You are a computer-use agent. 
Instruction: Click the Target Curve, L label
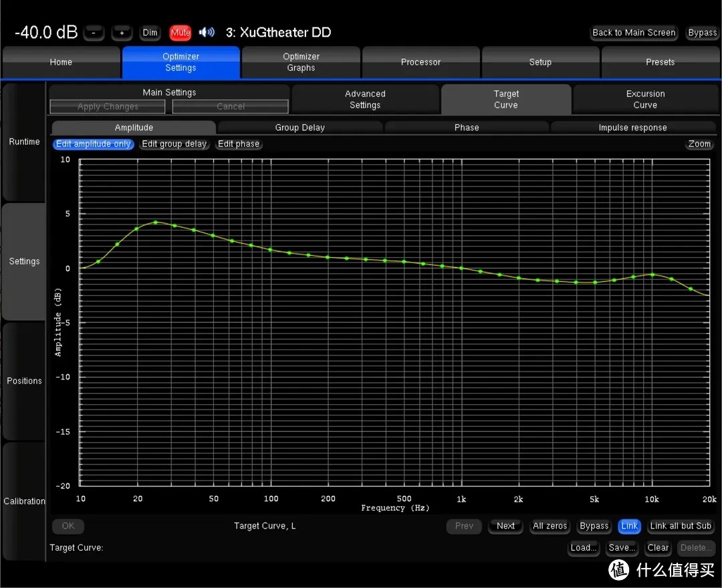265,526
